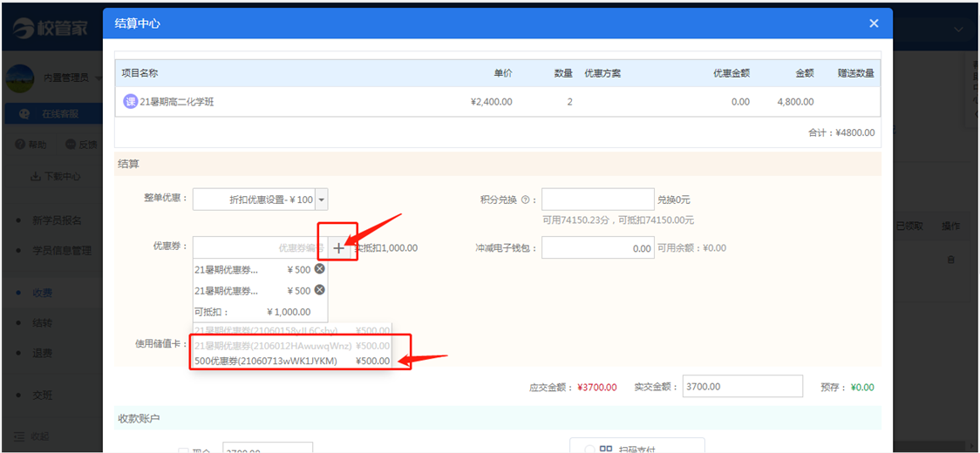Image resolution: width=980 pixels, height=453 pixels.
Task: Click the 优惠券编号 coupon code input
Action: coord(260,248)
